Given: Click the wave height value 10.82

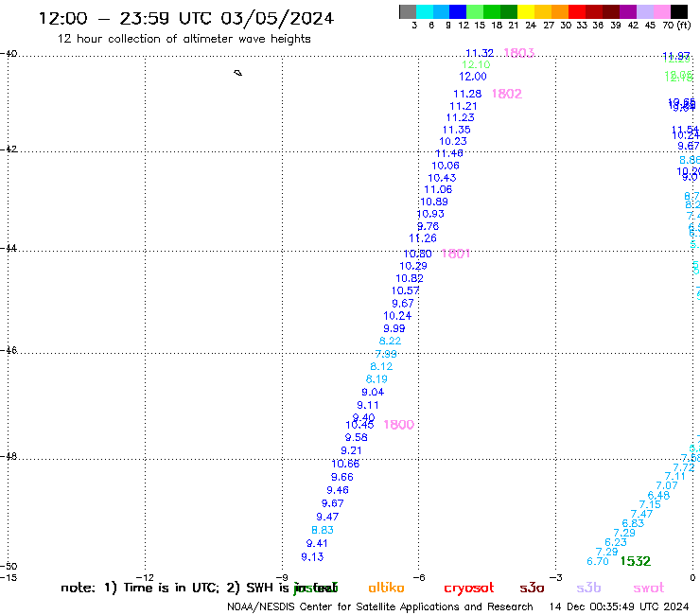Looking at the screenshot, I should coord(410,278).
